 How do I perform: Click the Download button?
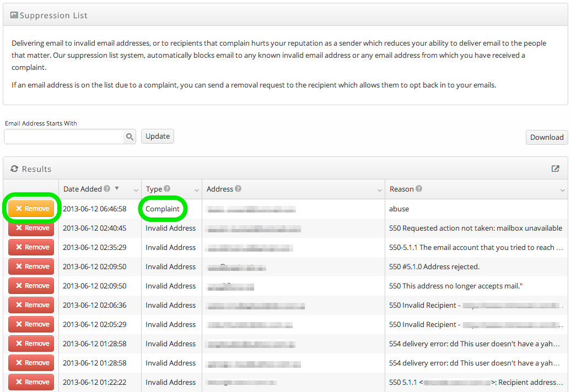[x=546, y=137]
